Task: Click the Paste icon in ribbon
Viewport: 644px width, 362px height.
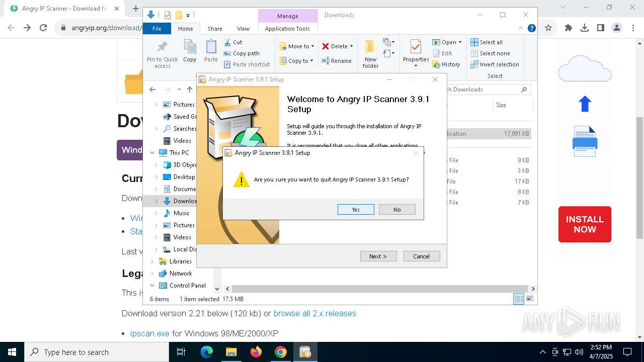Action: 211,51
